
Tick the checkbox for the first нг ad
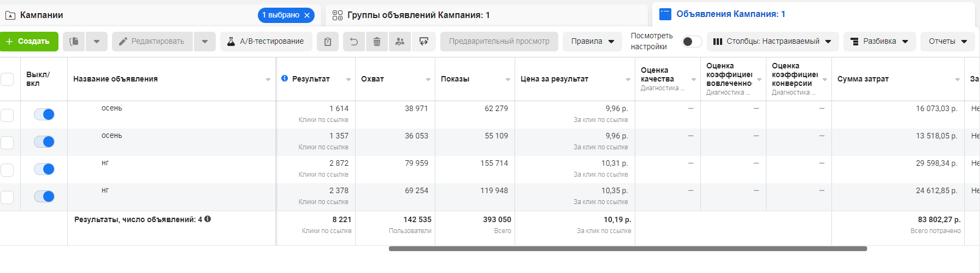(x=7, y=170)
